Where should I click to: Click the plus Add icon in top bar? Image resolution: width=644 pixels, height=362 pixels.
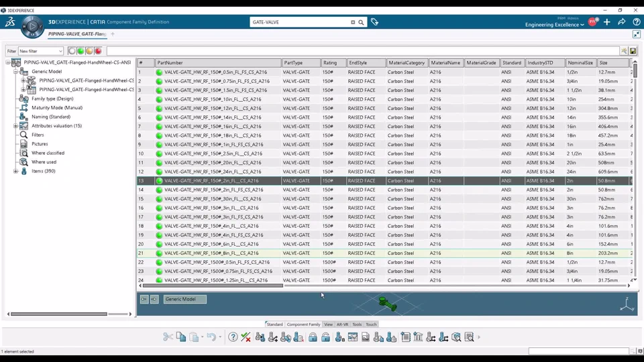[x=607, y=21]
